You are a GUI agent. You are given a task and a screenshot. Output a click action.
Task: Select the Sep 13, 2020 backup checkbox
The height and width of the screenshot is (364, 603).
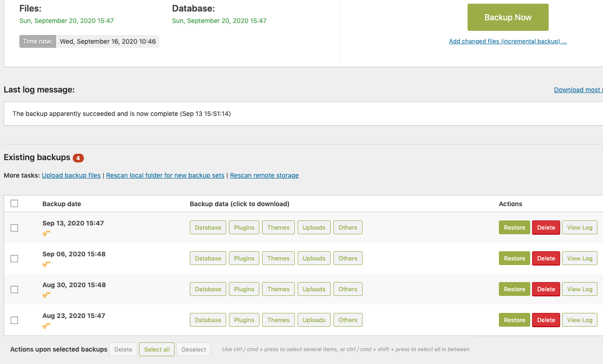click(x=14, y=227)
